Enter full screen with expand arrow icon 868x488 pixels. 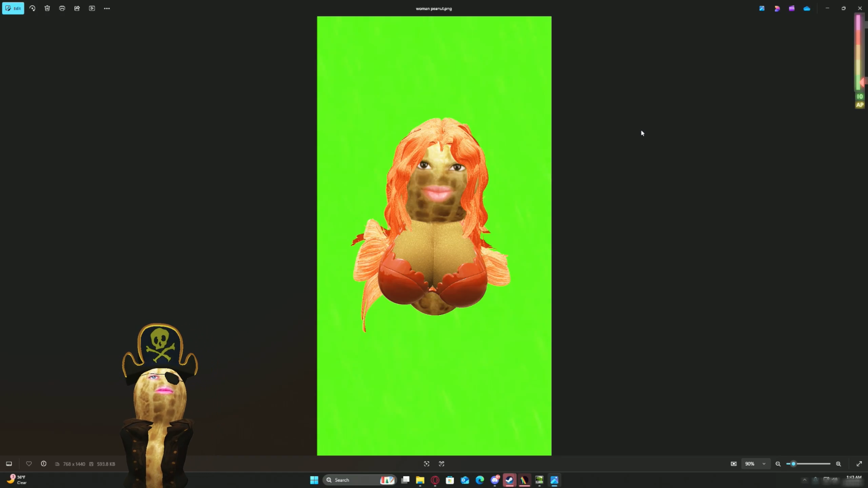point(859,464)
